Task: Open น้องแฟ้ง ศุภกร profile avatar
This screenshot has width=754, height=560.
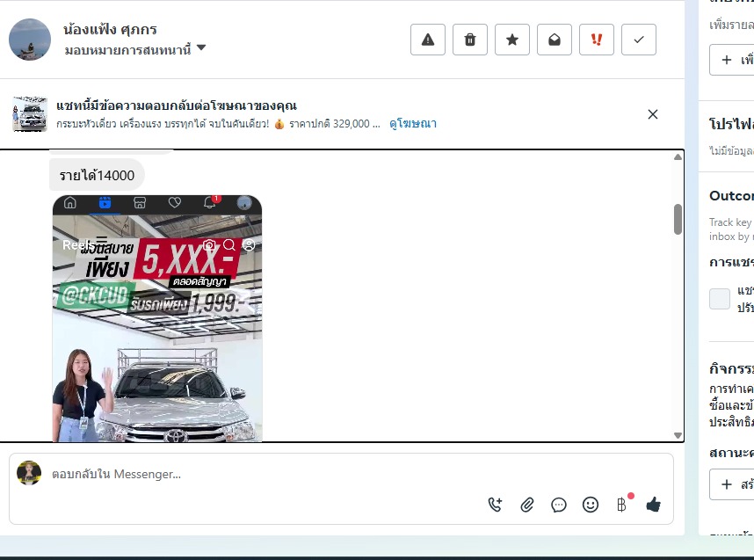Action: (30, 40)
